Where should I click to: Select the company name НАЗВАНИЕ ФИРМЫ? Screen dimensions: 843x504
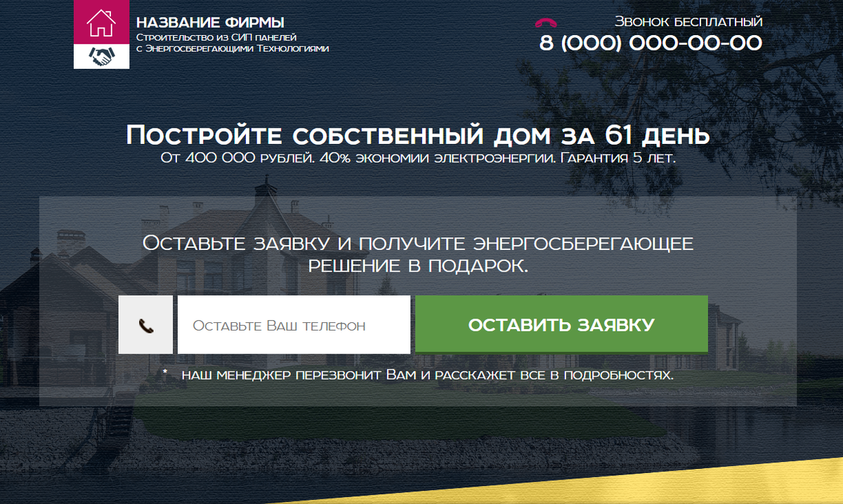pyautogui.click(x=210, y=21)
